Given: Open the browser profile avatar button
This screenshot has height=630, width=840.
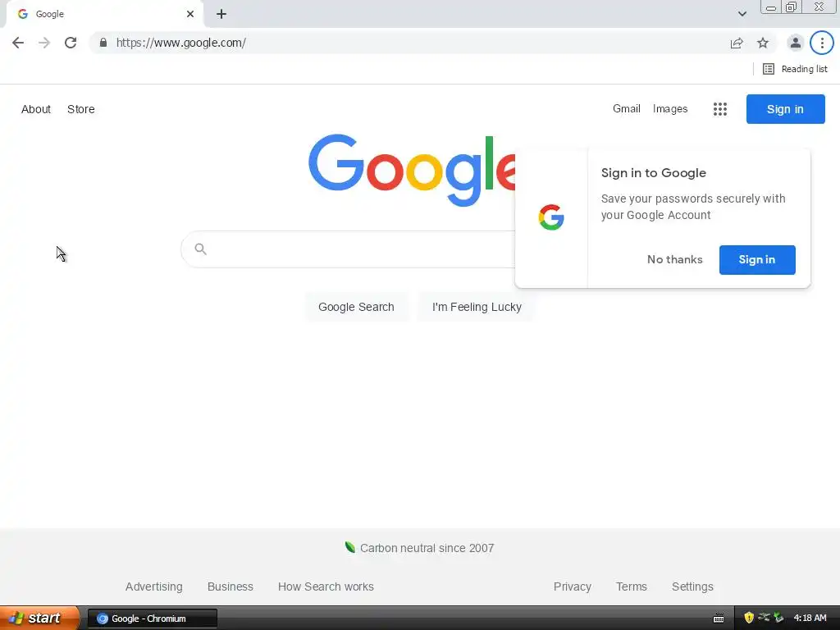Looking at the screenshot, I should 796,43.
